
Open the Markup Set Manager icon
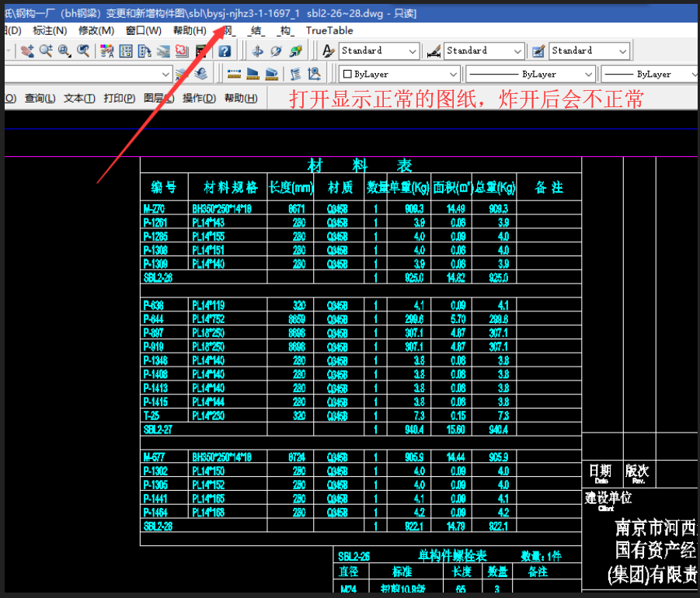pyautogui.click(x=182, y=51)
